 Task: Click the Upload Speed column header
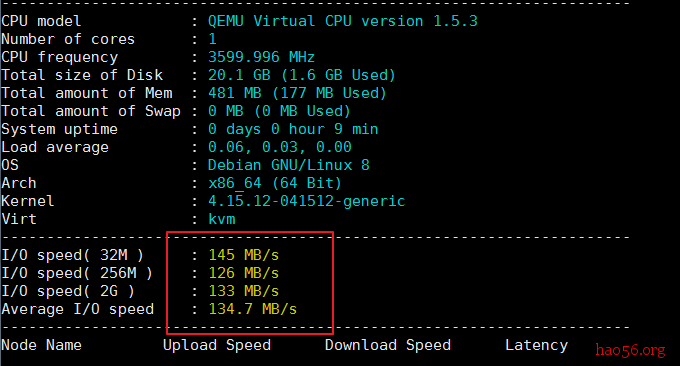point(217,345)
